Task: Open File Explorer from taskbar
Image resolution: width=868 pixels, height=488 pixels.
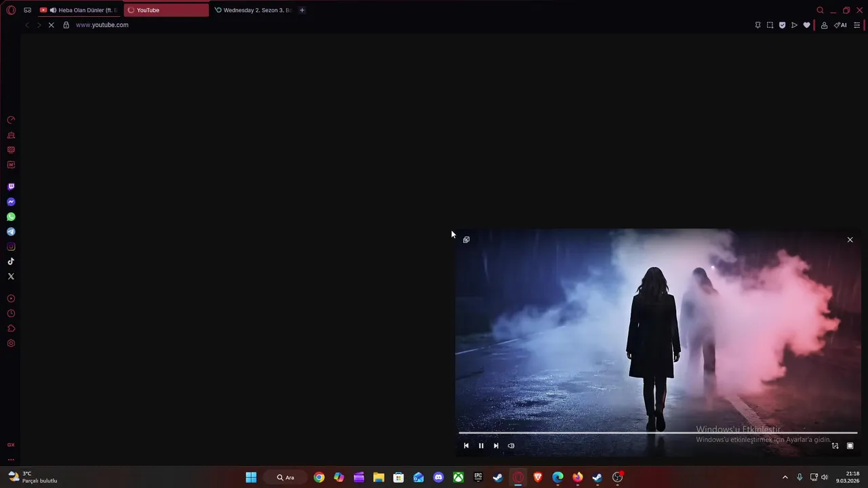Action: 378,477
